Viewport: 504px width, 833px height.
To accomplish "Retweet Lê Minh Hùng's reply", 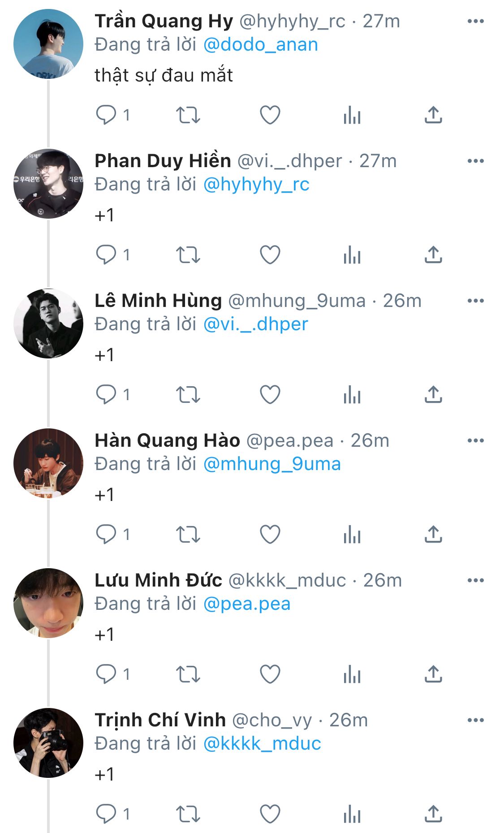I will point(188,395).
